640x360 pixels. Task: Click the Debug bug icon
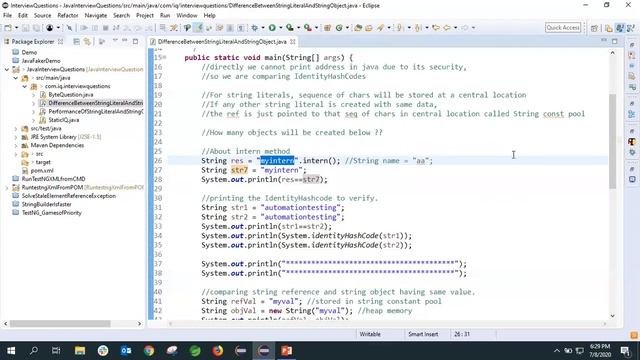255,28
